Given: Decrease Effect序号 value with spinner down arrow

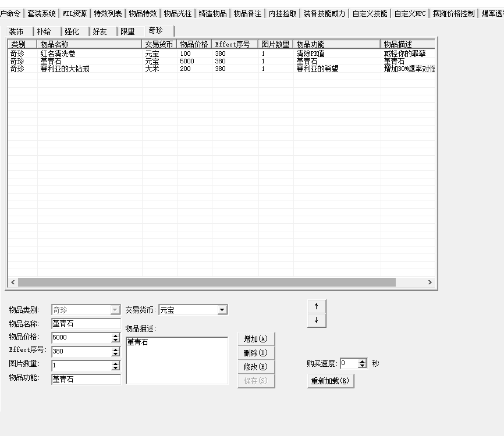Looking at the screenshot, I should tap(115, 354).
